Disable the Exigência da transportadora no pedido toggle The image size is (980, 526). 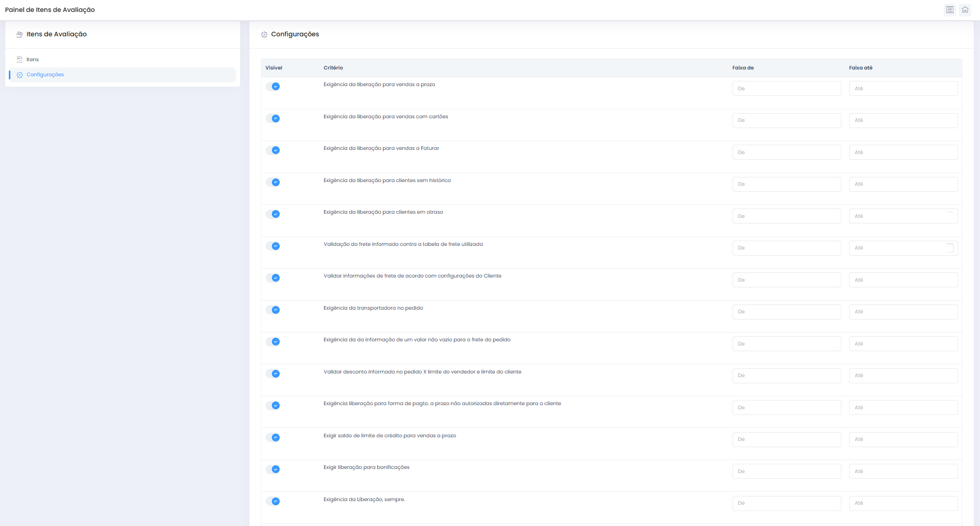click(273, 310)
